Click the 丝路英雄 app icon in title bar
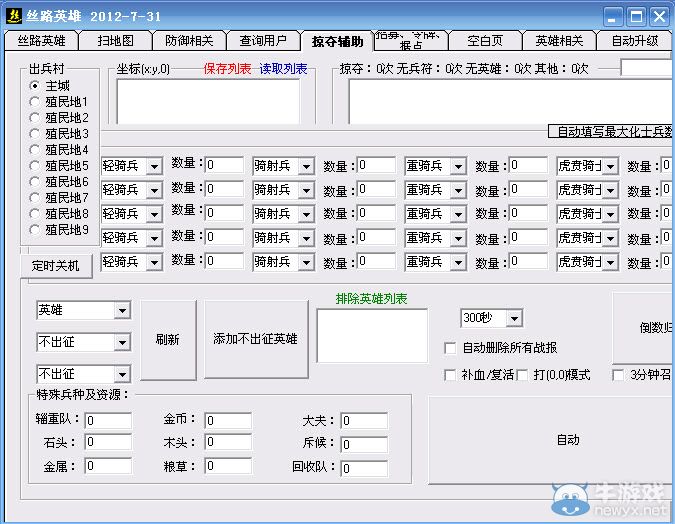Screen dimensions: 675x524 (14, 16)
